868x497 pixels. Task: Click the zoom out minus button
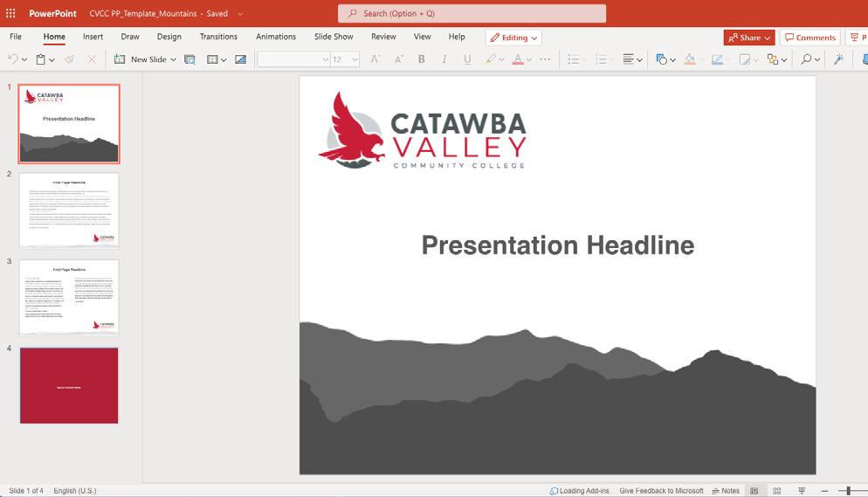click(x=825, y=491)
